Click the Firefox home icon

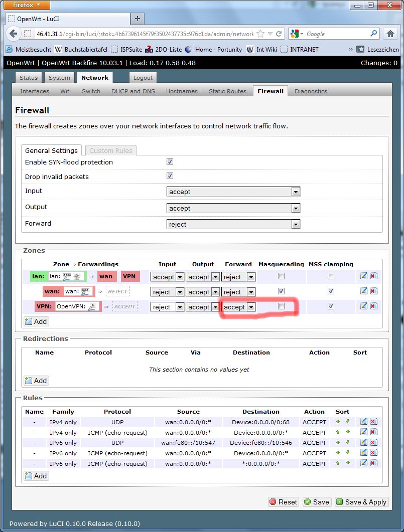[x=390, y=34]
